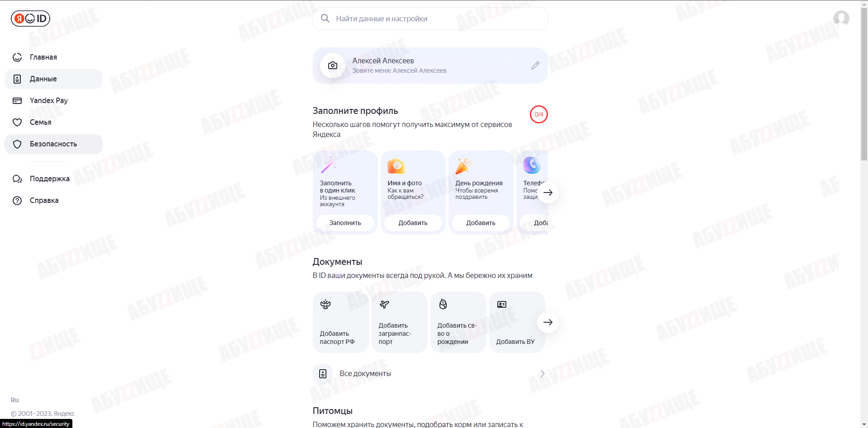The image size is (868, 428).
Task: Show next profile cards with the arrow
Action: point(548,193)
